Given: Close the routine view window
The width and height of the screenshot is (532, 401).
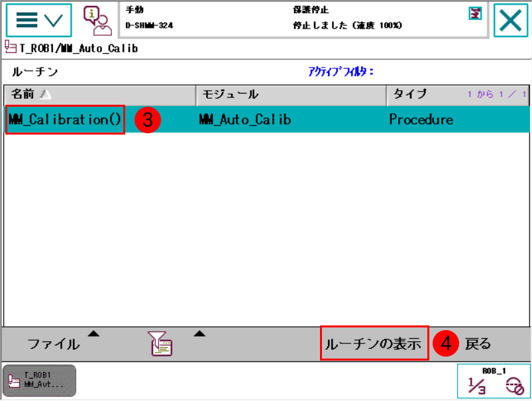Looking at the screenshot, I should [x=511, y=21].
